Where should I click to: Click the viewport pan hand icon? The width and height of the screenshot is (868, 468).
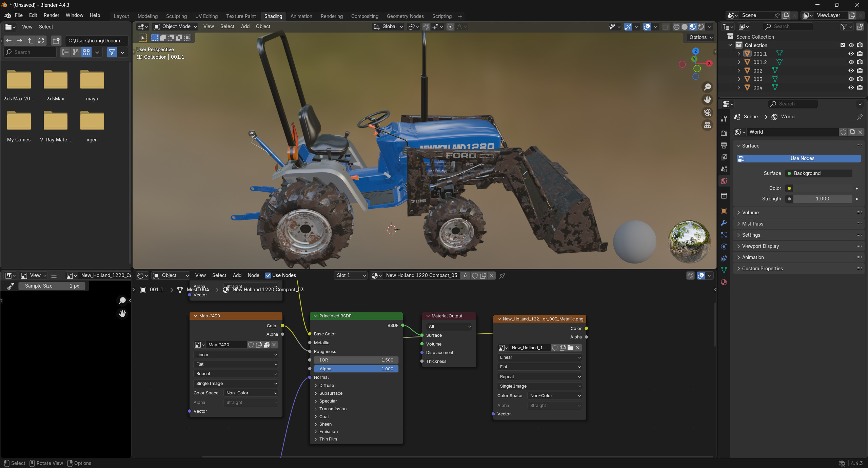707,100
